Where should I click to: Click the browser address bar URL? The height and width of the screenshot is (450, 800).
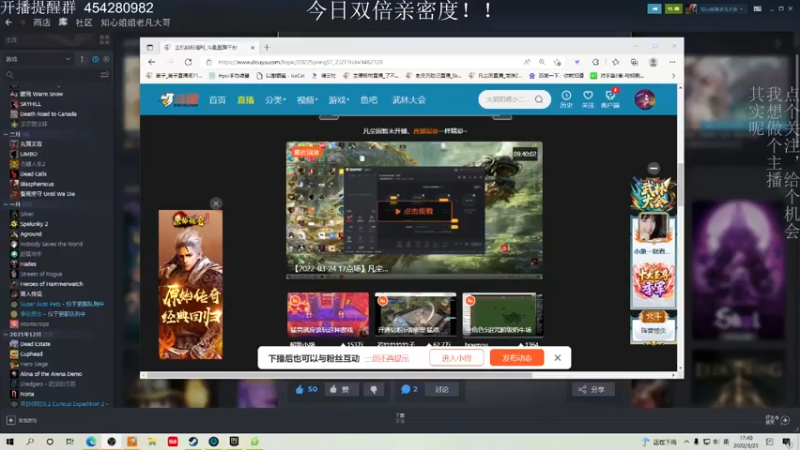[x=300, y=62]
